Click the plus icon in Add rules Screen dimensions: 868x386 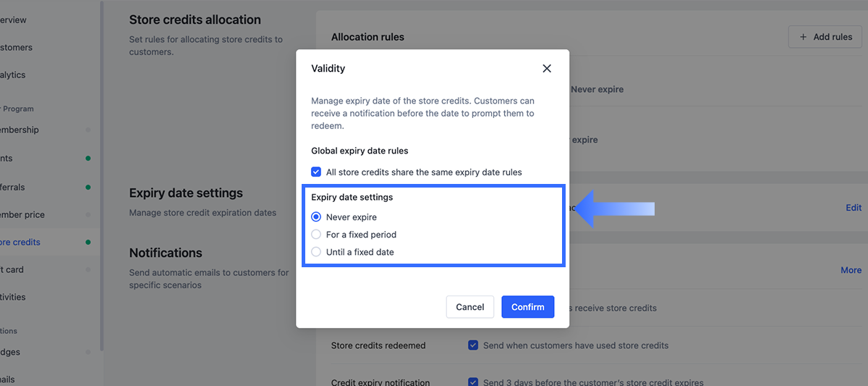point(803,37)
